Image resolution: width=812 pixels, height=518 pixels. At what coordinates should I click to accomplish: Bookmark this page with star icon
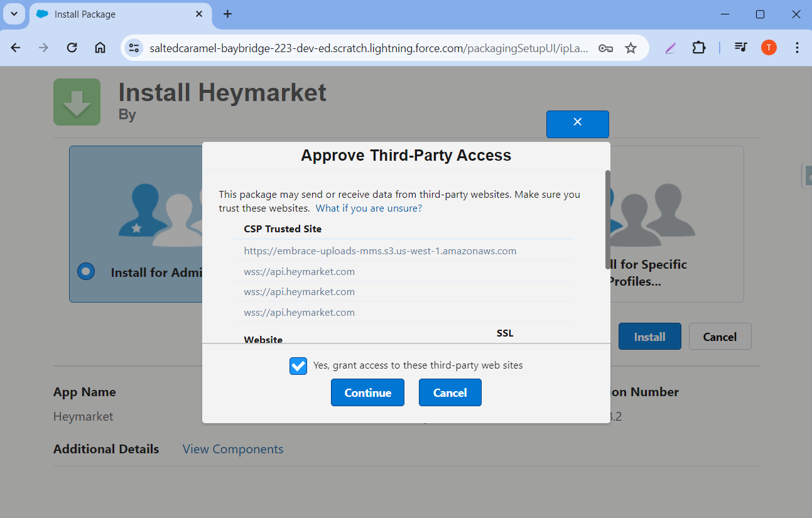631,48
